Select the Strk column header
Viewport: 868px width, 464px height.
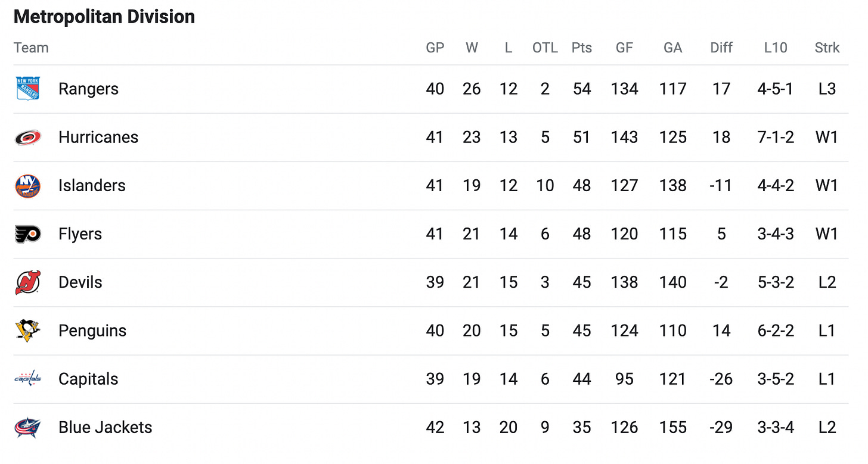827,48
